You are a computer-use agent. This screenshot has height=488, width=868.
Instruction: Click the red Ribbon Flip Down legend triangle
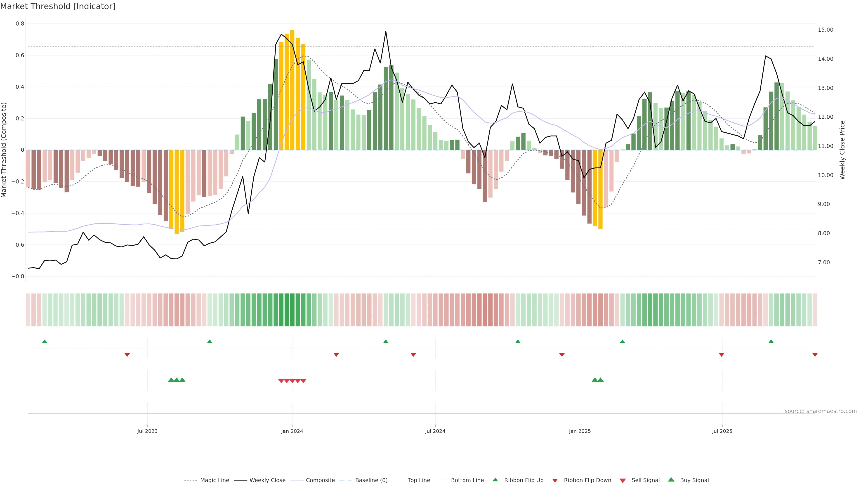point(555,481)
